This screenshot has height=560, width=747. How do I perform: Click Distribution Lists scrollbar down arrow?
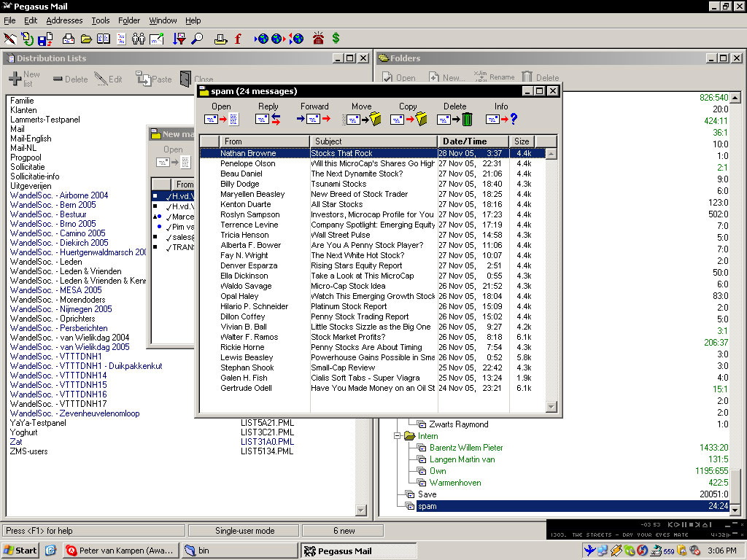(x=361, y=510)
